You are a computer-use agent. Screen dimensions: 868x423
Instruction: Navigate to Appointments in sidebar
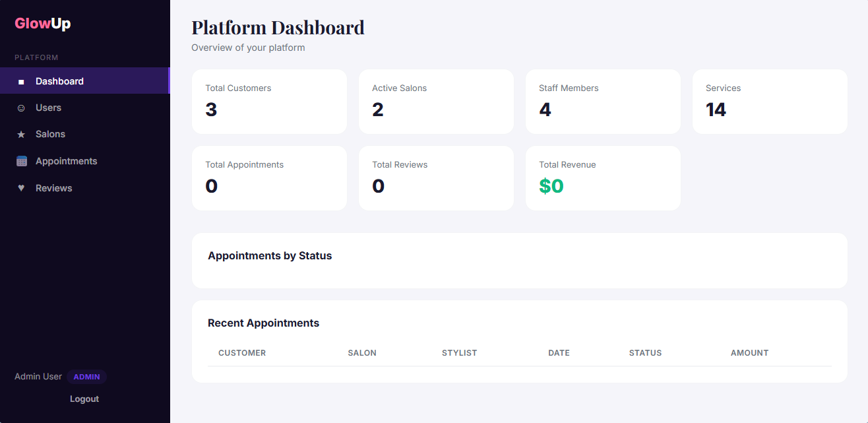click(84, 161)
